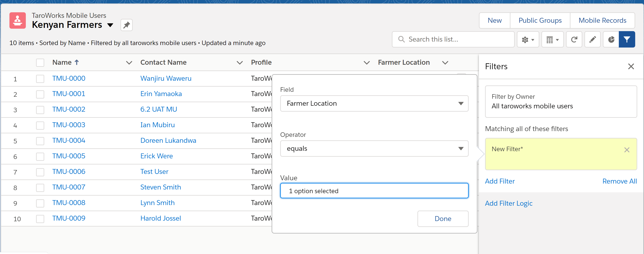Image resolution: width=644 pixels, height=254 pixels.
Task: Click the edit list pencil icon
Action: coord(593,40)
